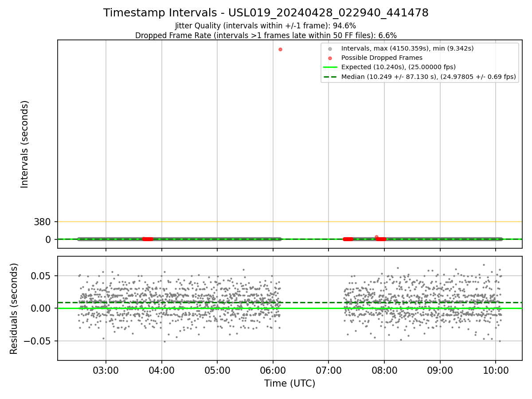Click the plot title 'Timestamp Intervals - USL019_20240428_022940_441478'
532x399 pixels.
(x=266, y=13)
